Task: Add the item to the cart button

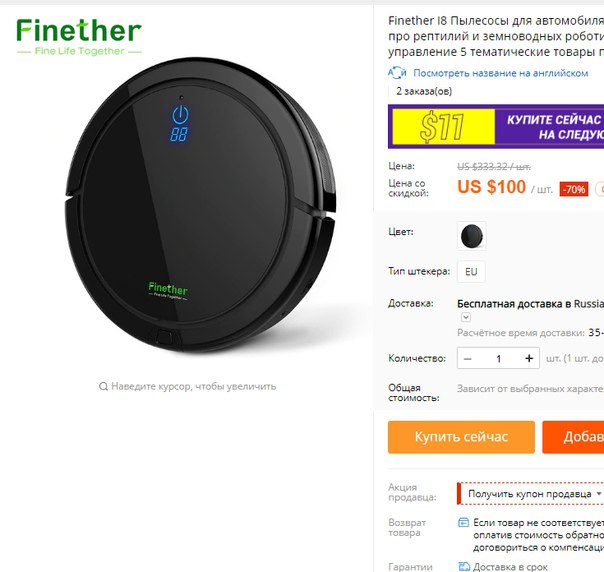Action: [x=573, y=437]
